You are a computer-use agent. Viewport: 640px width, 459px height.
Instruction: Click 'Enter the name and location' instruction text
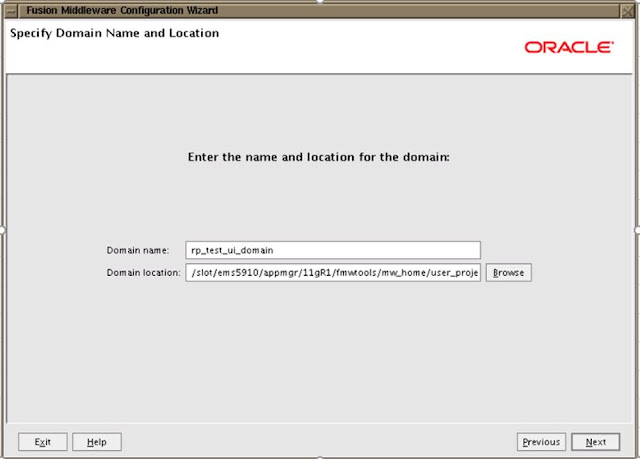[x=319, y=157]
